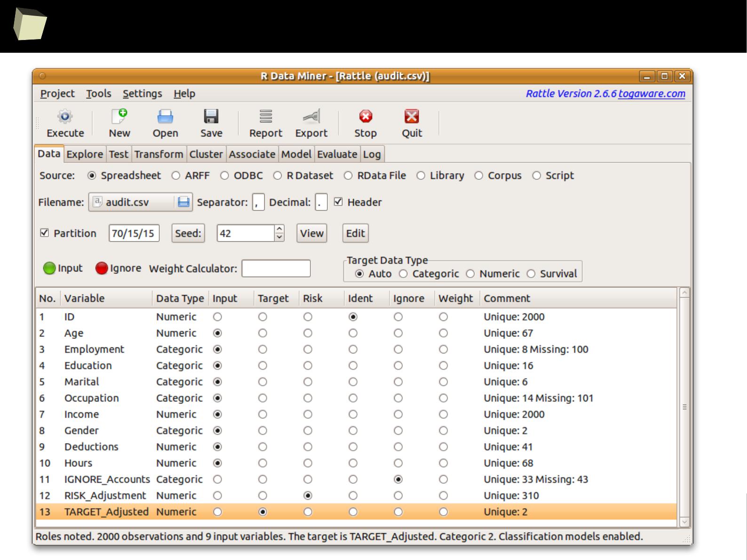Mark Gender variable as Risk
747x560 pixels.
point(308,431)
